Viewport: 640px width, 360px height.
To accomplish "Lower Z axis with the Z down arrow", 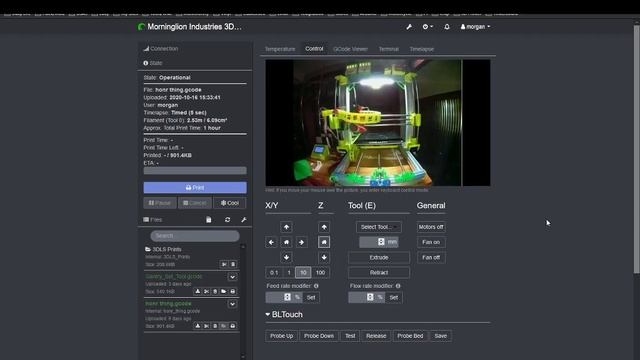I will coord(324,257).
